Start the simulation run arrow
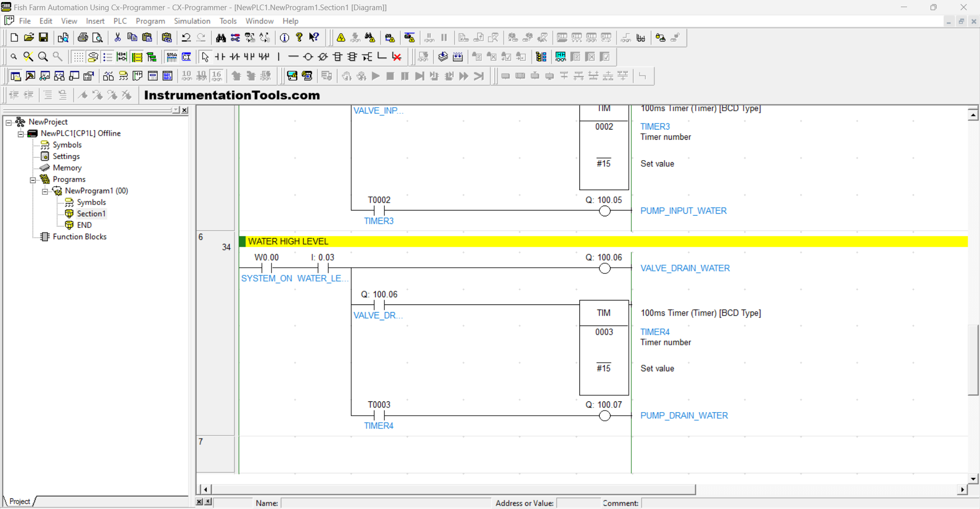This screenshot has height=509, width=980. pos(376,76)
